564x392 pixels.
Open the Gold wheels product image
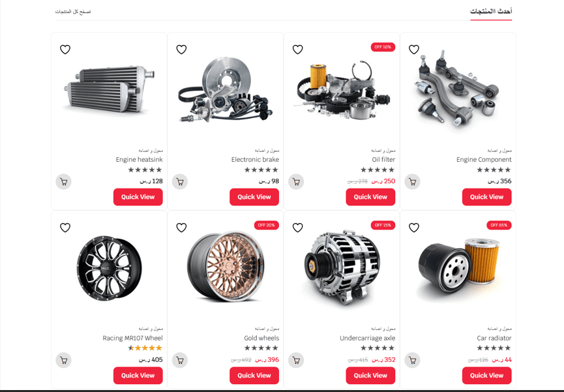pyautogui.click(x=226, y=266)
